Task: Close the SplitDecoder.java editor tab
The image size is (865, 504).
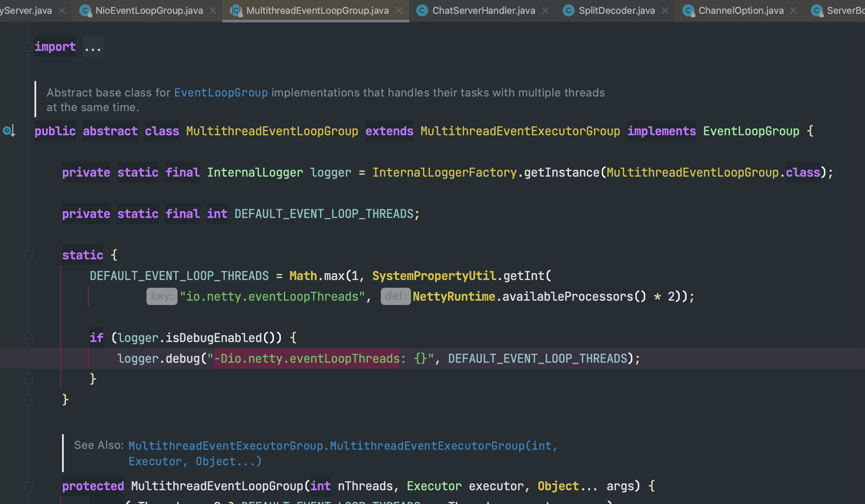Action: point(665,10)
